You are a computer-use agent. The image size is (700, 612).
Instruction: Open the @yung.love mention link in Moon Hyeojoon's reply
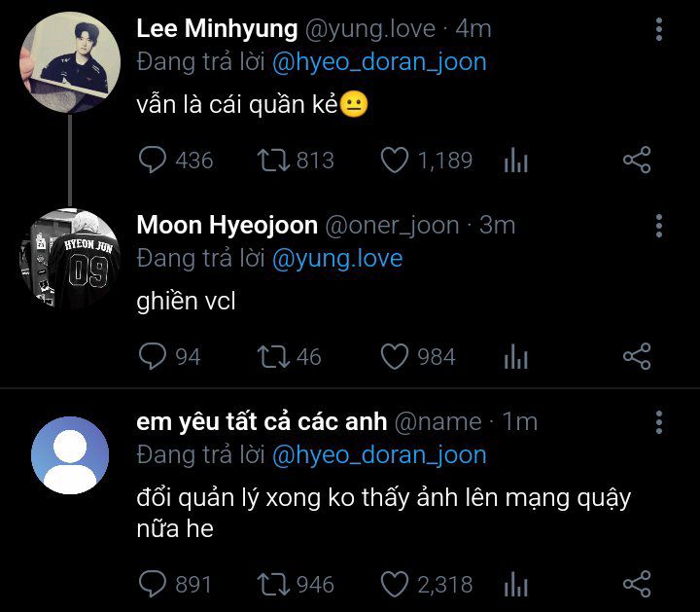click(x=337, y=259)
